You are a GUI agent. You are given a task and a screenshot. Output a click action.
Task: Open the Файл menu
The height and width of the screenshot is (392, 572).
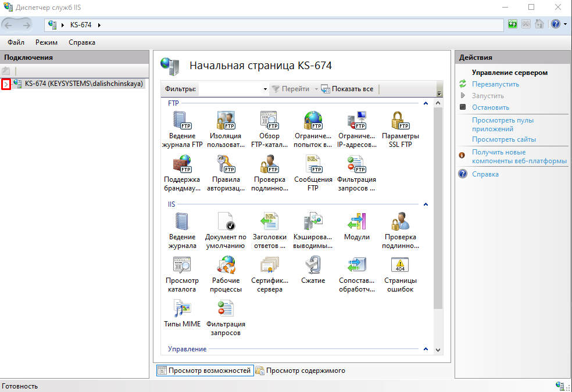pos(15,42)
